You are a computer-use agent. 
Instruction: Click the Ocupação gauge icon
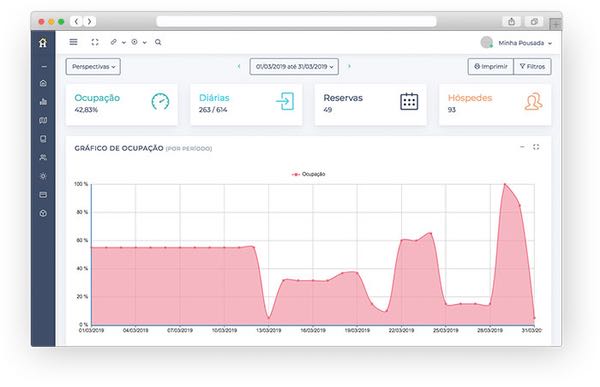[x=160, y=101]
